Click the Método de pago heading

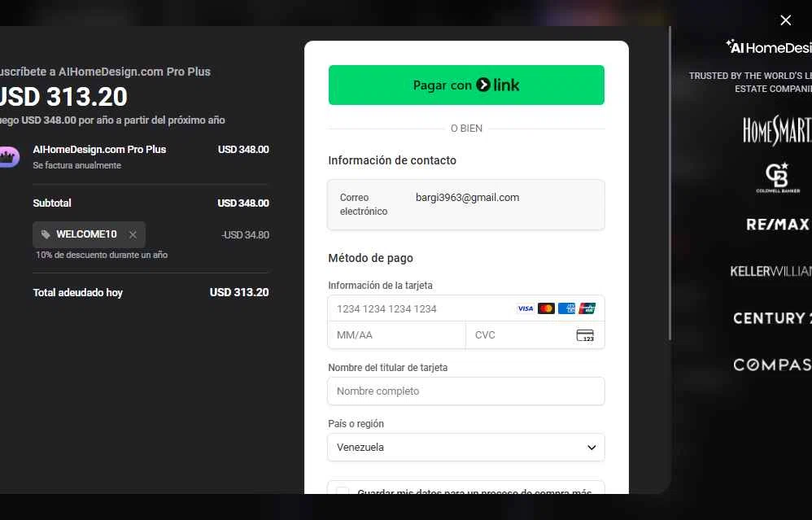tap(370, 258)
